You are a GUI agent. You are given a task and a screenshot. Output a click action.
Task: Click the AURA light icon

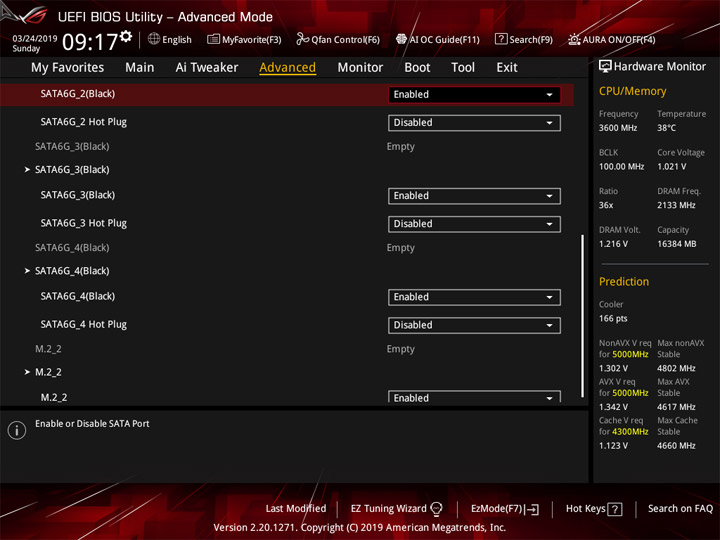[x=574, y=39]
